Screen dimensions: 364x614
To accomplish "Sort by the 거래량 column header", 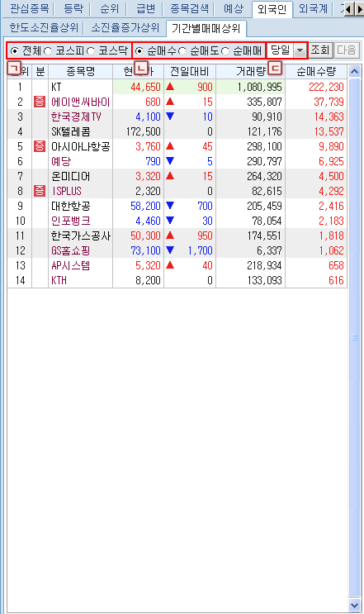I will (x=251, y=72).
